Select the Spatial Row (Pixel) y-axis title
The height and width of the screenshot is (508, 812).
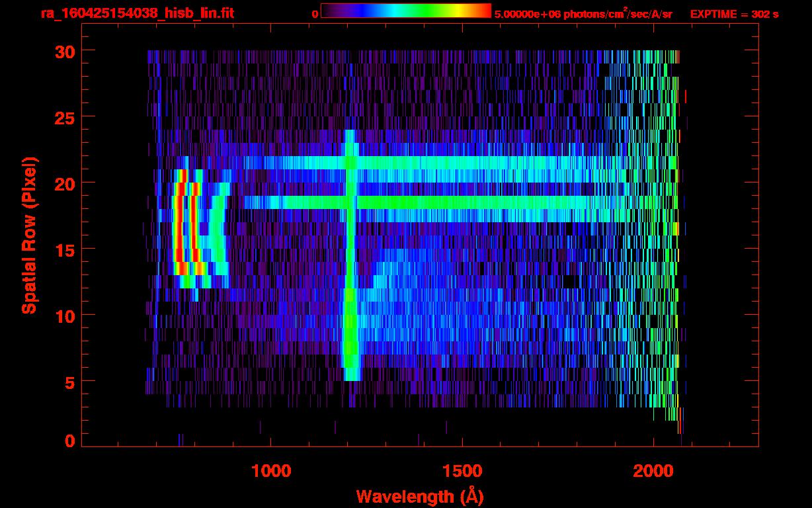29,235
